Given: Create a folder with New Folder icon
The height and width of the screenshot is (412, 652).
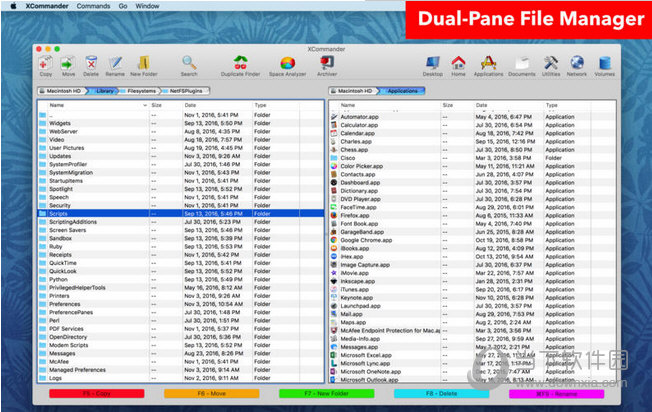Looking at the screenshot, I should [143, 66].
